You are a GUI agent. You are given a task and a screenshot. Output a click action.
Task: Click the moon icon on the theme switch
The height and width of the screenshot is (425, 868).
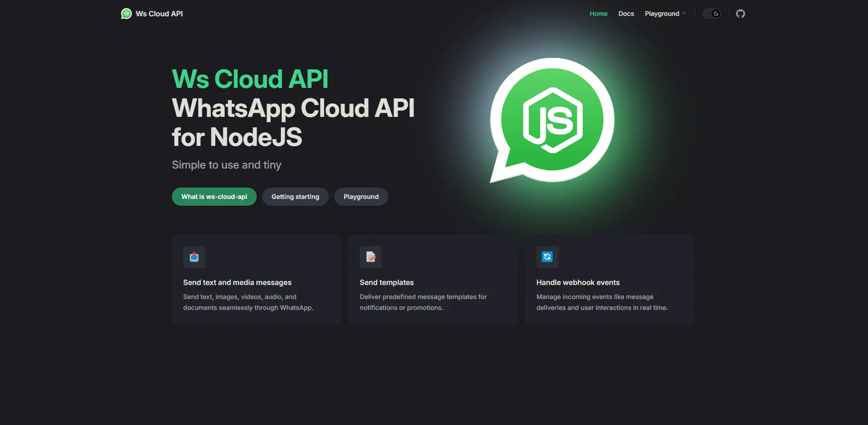tap(716, 14)
